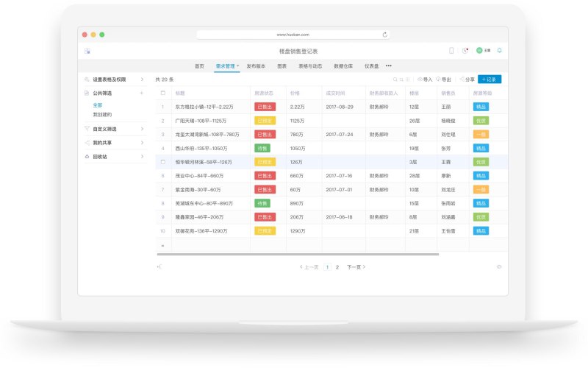Click the 导入 import icon
588x368 pixels.
(x=420, y=79)
